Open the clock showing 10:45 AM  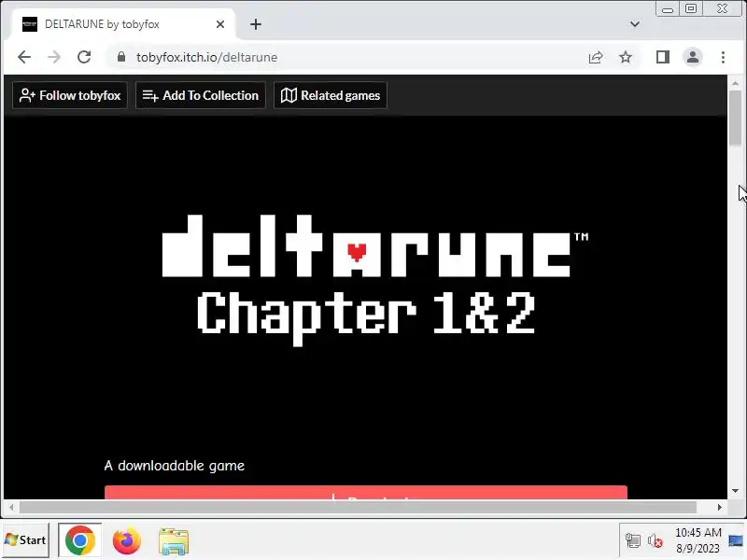point(698,540)
